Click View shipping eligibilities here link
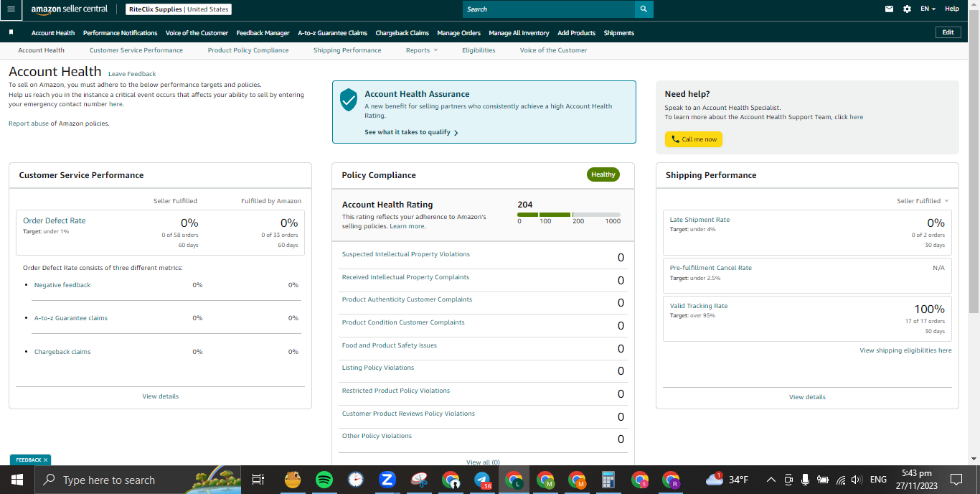Viewport: 980px width, 494px height. coord(905,350)
